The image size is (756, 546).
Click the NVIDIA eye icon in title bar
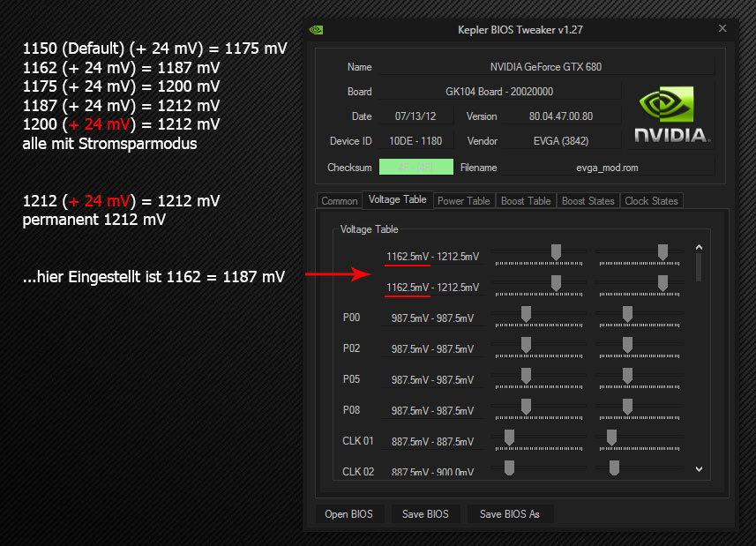coord(317,30)
